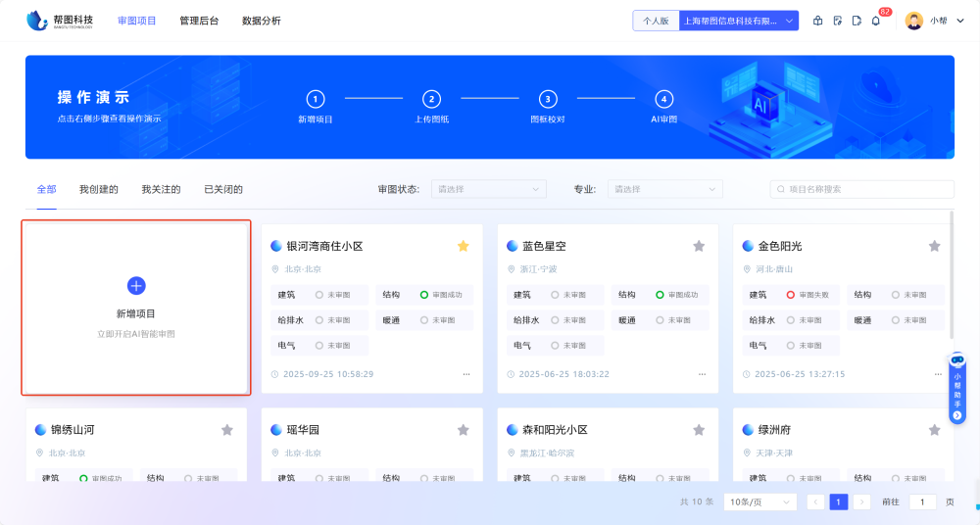980x525 pixels.
Task: Click the 帮图科技 logo
Action: [x=60, y=21]
